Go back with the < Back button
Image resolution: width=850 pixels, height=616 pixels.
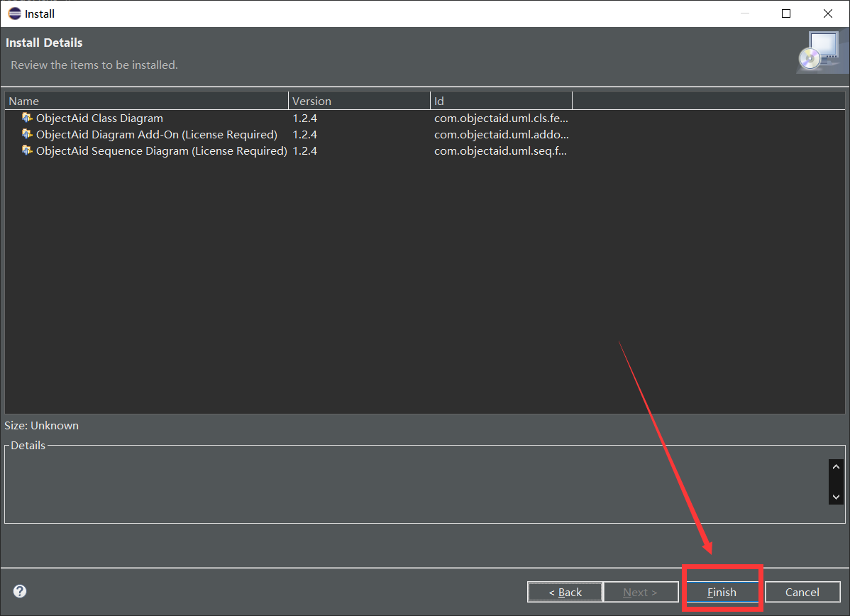(x=565, y=592)
